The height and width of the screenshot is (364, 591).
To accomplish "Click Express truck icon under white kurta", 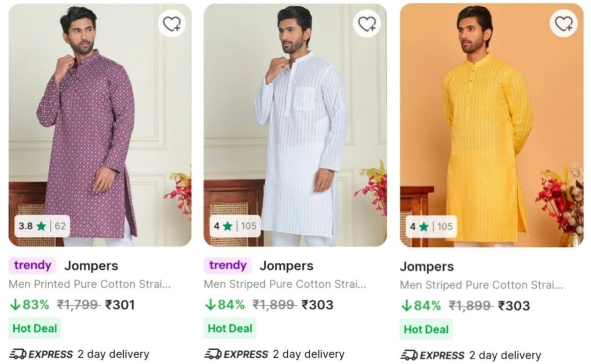I will 213,354.
